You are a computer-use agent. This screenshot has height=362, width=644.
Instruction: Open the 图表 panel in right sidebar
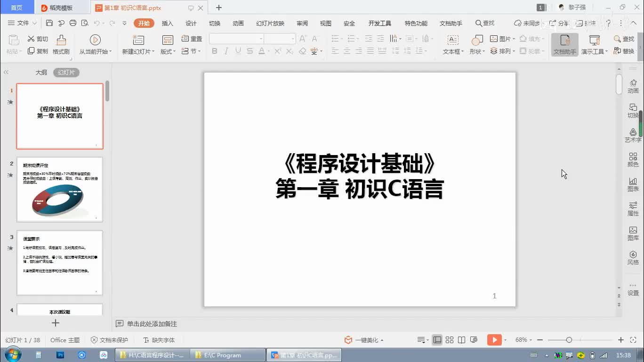tap(633, 184)
